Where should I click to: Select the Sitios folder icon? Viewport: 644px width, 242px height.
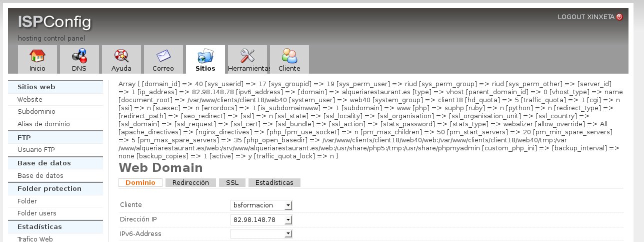tap(205, 55)
